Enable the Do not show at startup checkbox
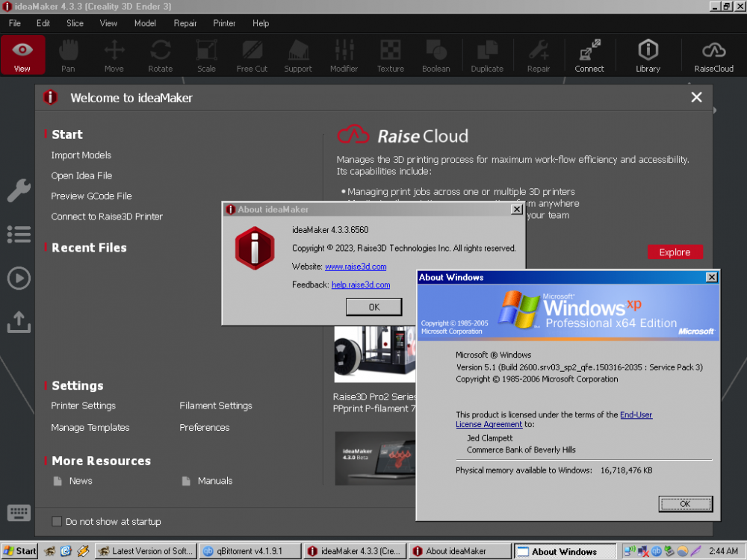This screenshot has height=560, width=747. [56, 521]
